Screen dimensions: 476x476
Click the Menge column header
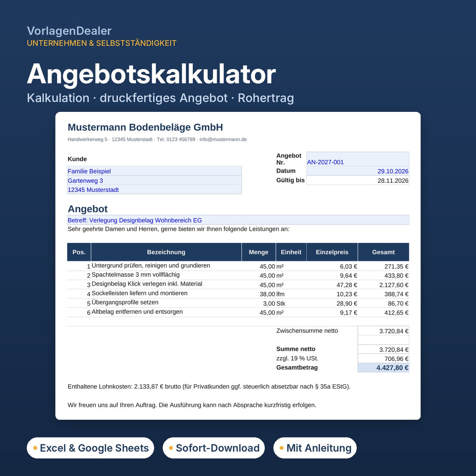(259, 252)
